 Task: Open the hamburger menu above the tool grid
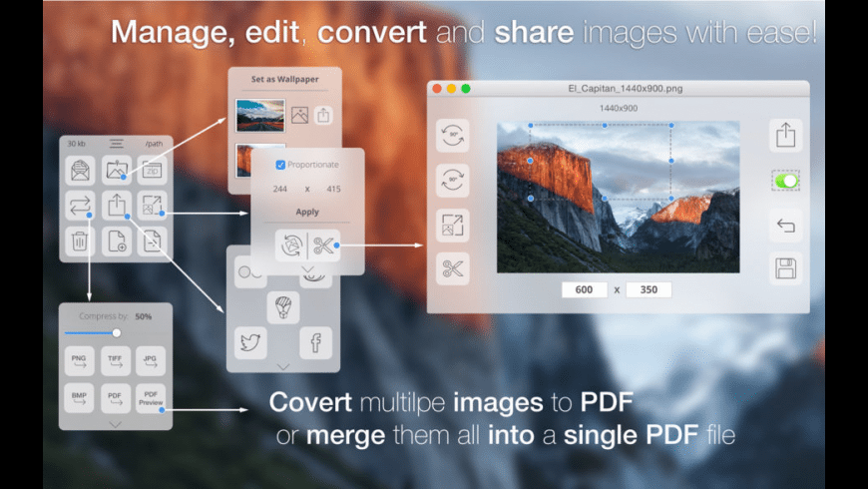click(117, 144)
